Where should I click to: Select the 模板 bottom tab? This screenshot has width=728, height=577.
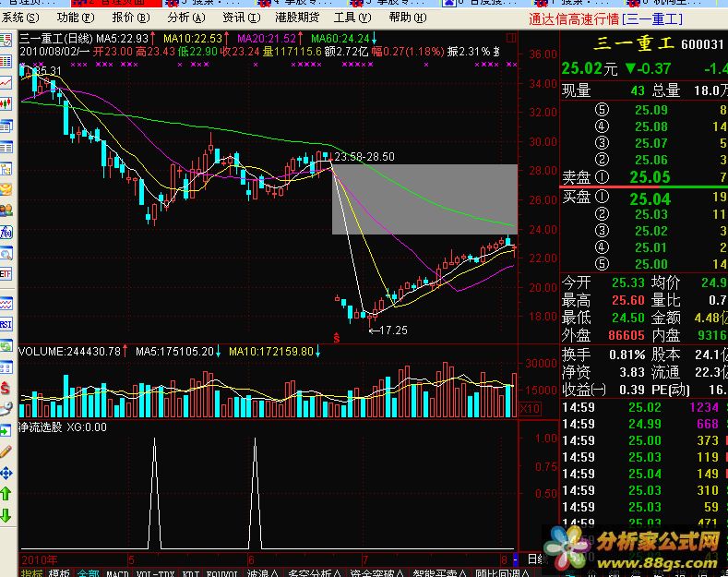pyautogui.click(x=59, y=572)
